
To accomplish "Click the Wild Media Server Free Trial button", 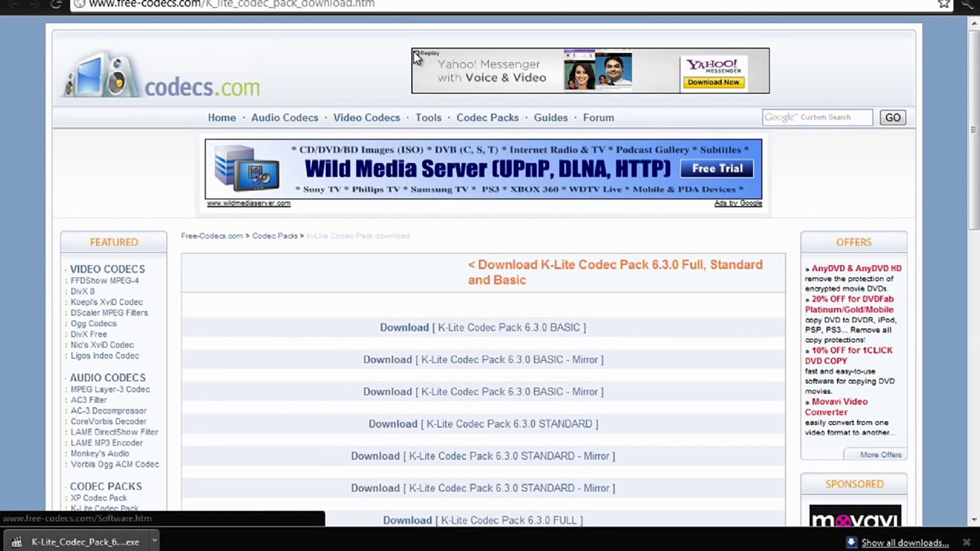I will click(x=717, y=168).
